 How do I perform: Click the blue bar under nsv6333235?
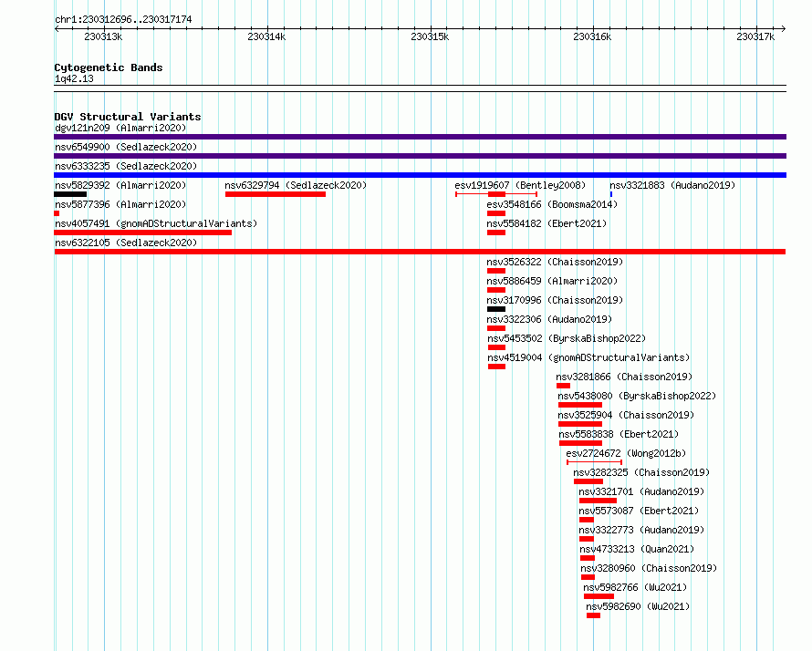point(420,175)
